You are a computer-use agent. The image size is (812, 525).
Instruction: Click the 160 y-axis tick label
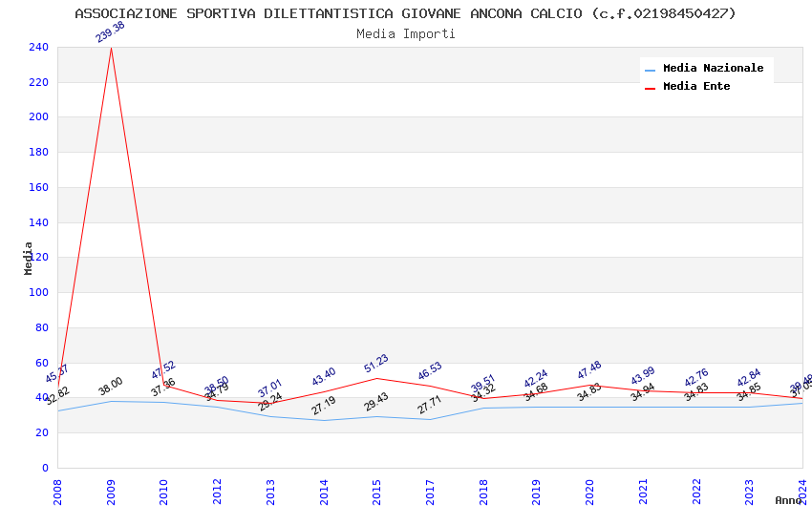click(x=39, y=187)
